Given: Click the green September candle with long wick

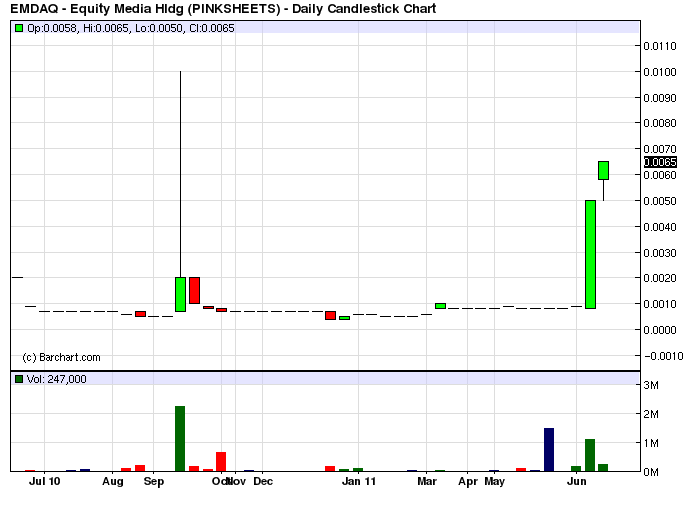Looking at the screenshot, I should (x=180, y=294).
